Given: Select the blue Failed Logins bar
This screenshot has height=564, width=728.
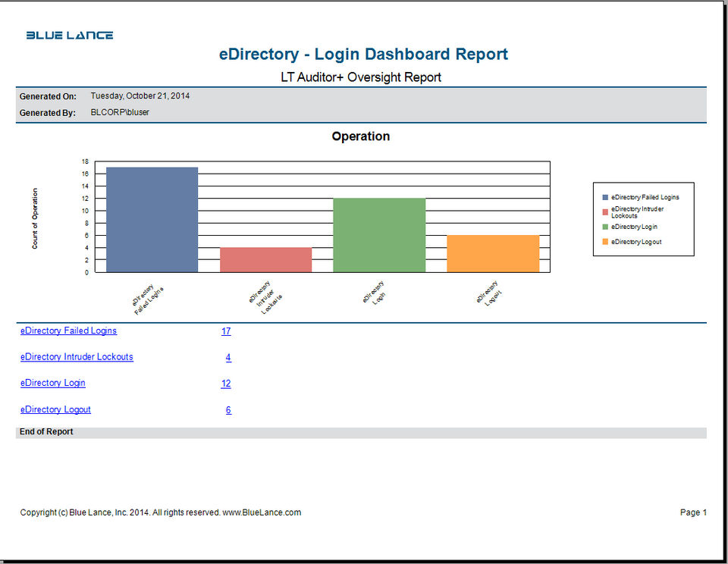Looking at the screenshot, I should click(x=152, y=220).
